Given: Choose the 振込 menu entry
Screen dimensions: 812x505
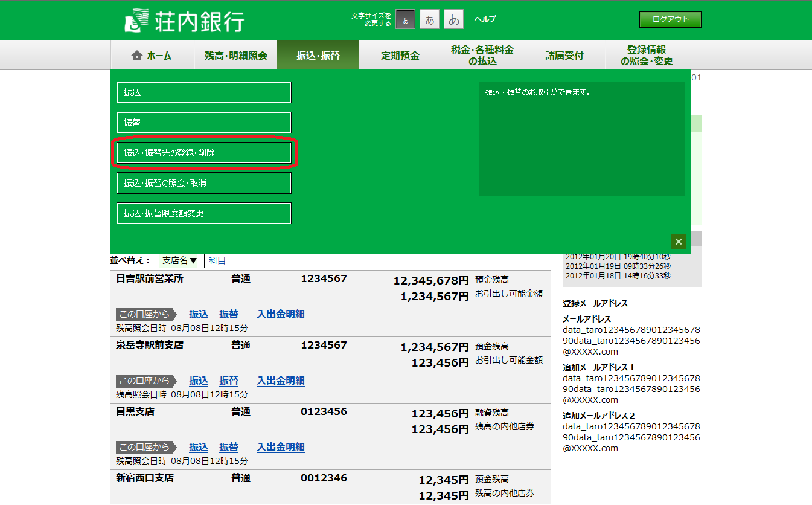Looking at the screenshot, I should click(x=204, y=92).
